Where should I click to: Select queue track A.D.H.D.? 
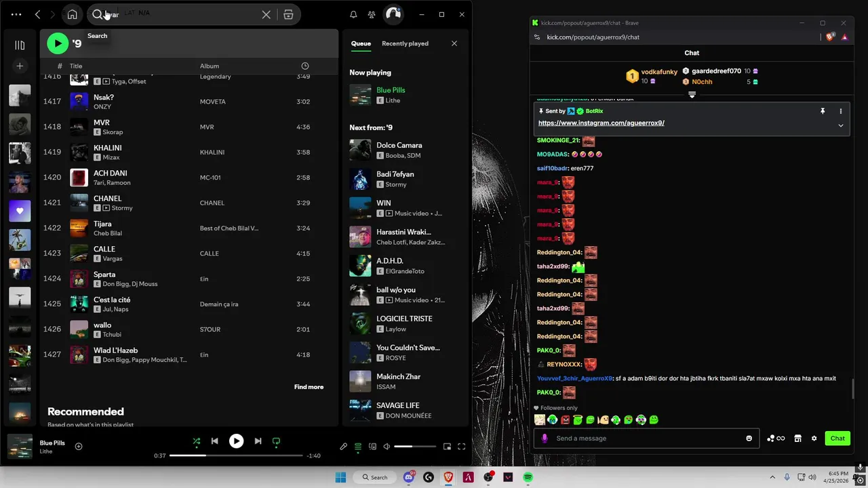[406, 266]
